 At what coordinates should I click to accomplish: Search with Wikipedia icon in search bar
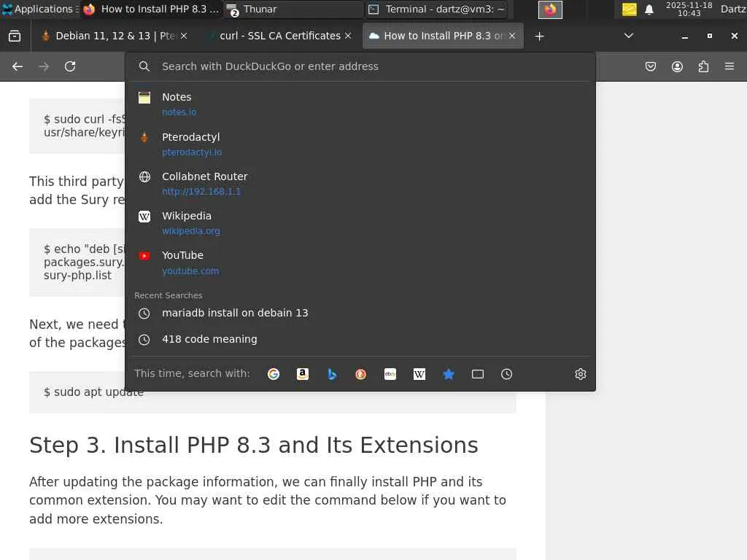tap(419, 374)
